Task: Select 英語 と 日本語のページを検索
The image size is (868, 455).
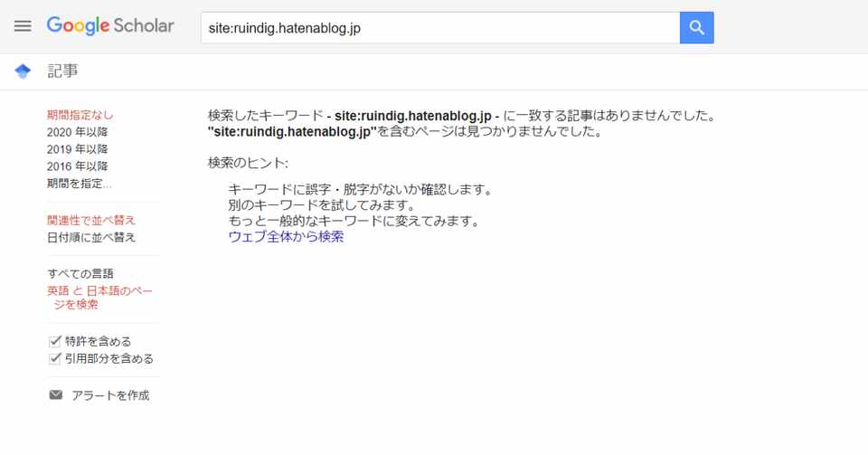Action: [99, 298]
